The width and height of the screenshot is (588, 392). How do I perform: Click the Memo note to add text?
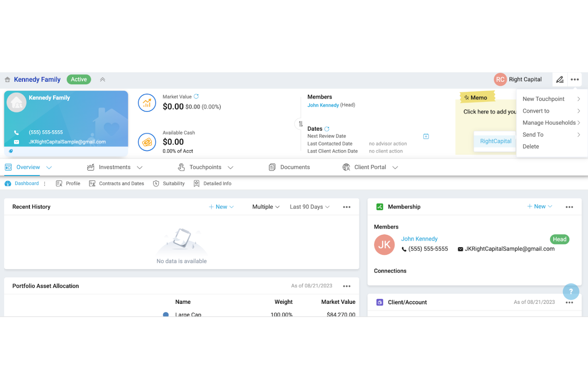[x=489, y=112]
